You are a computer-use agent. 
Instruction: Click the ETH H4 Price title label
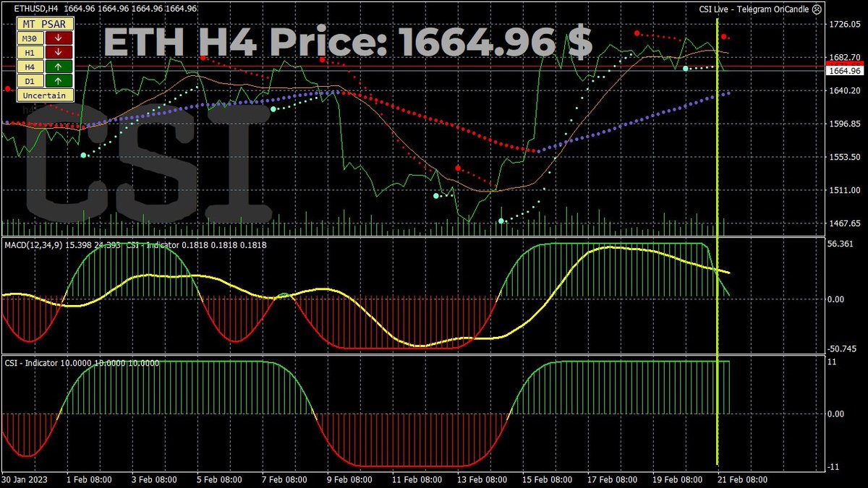coord(349,43)
